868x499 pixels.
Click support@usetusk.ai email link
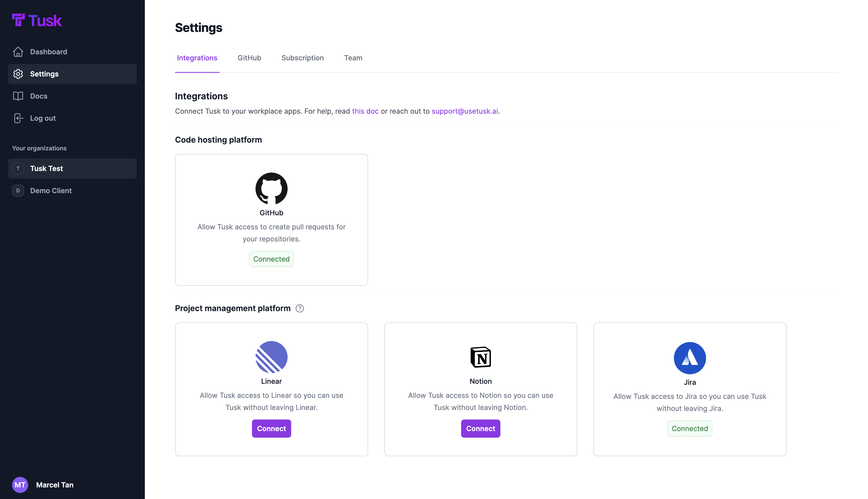[x=464, y=111]
